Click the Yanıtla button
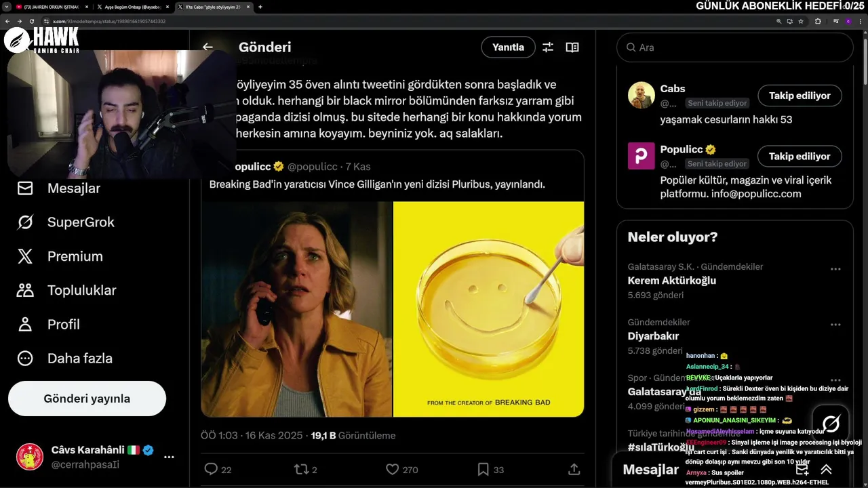868x488 pixels. (508, 47)
